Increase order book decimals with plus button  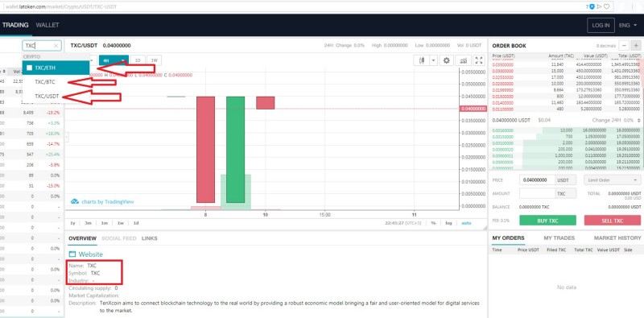(636, 46)
